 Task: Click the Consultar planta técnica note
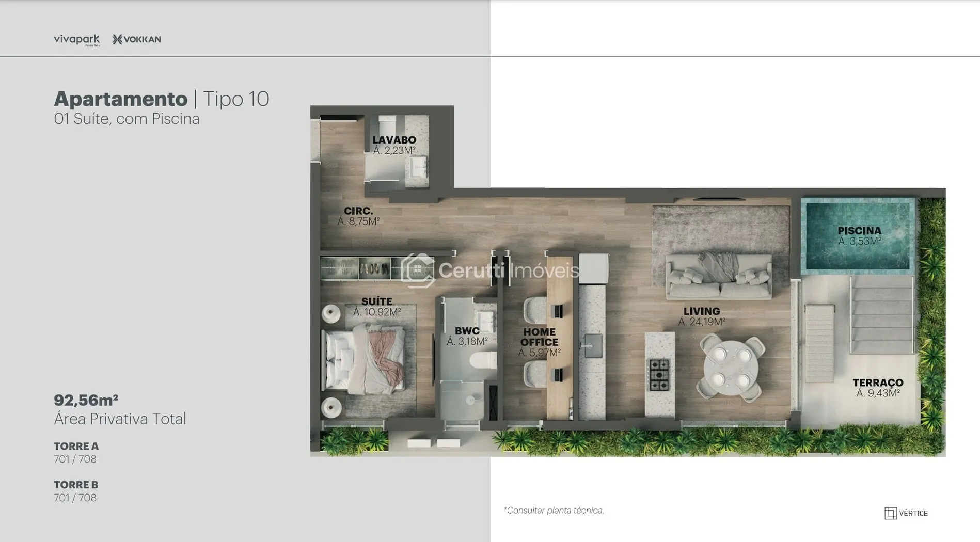554,511
